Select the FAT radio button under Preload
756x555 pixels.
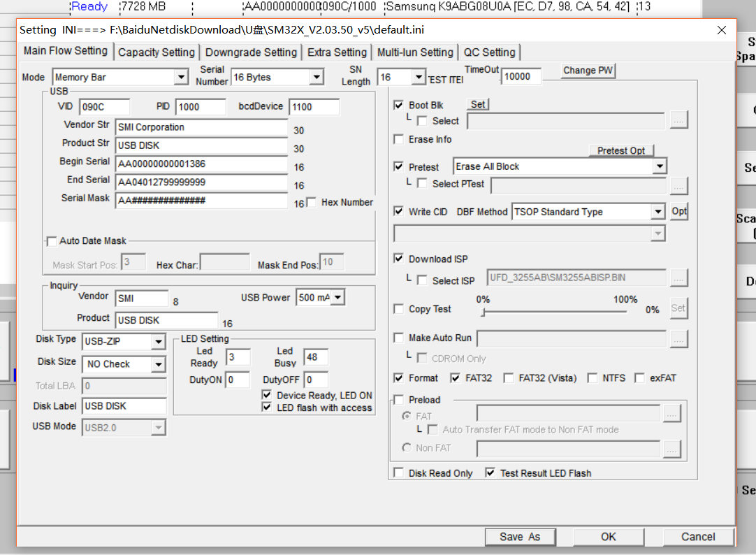pyautogui.click(x=407, y=416)
